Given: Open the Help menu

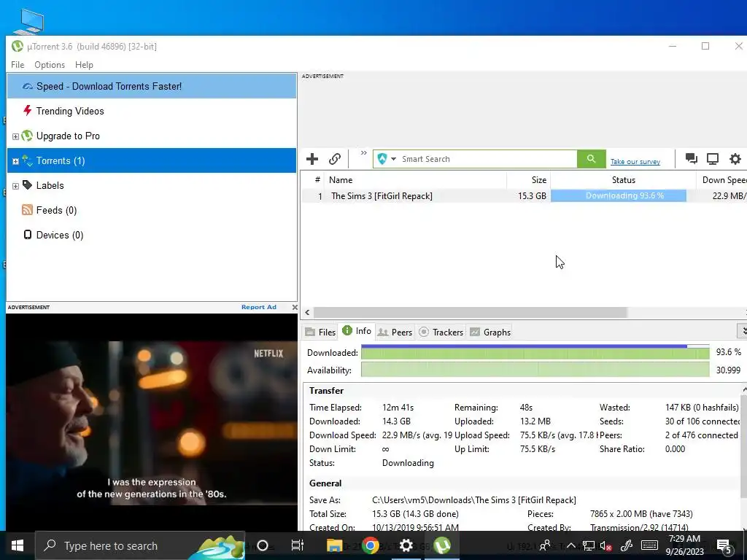Looking at the screenshot, I should coord(84,65).
